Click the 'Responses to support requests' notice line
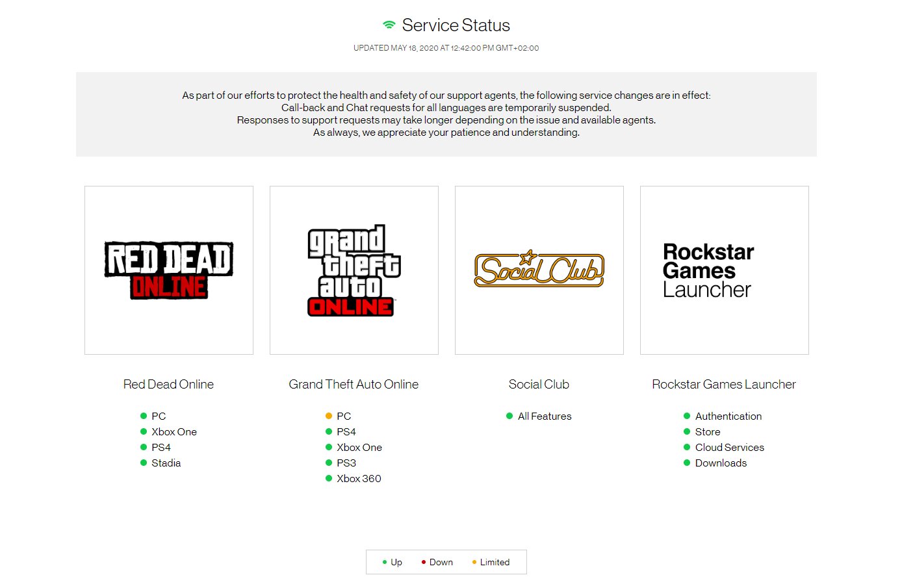Screen dimensions: 915x588 (x=446, y=120)
